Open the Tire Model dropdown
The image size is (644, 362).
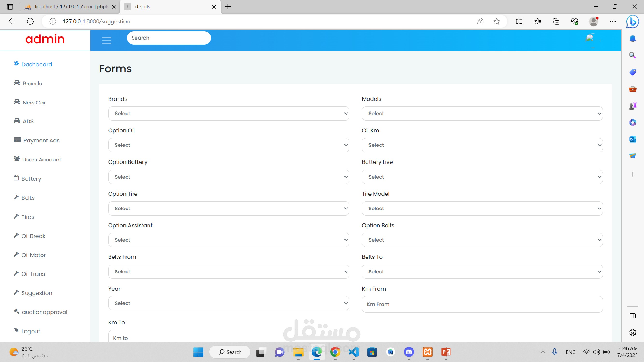point(482,208)
